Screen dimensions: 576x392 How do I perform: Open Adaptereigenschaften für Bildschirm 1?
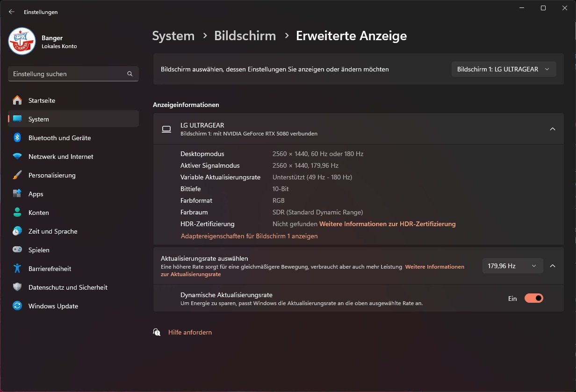click(249, 236)
